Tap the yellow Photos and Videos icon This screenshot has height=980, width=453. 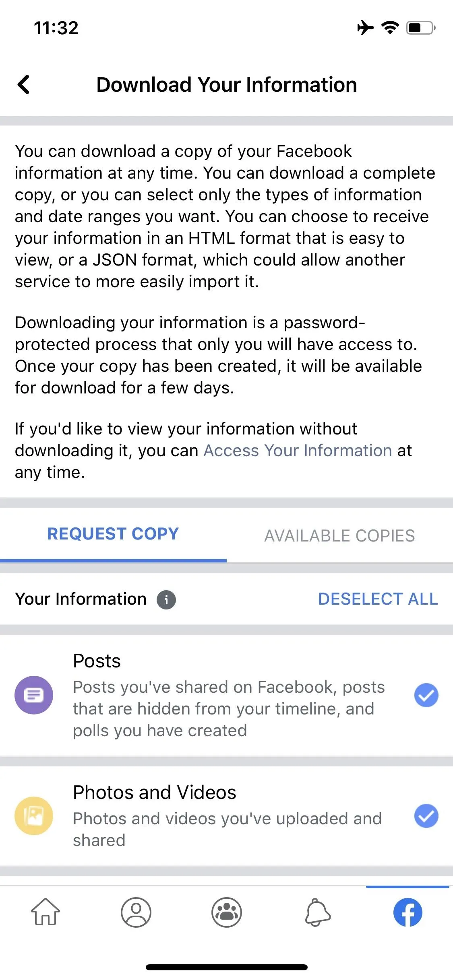pyautogui.click(x=34, y=816)
